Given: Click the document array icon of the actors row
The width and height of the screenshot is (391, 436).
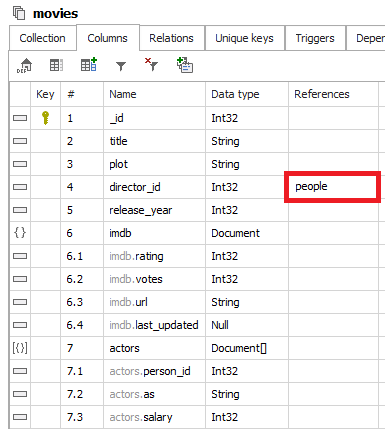Looking at the screenshot, I should coord(20,348).
